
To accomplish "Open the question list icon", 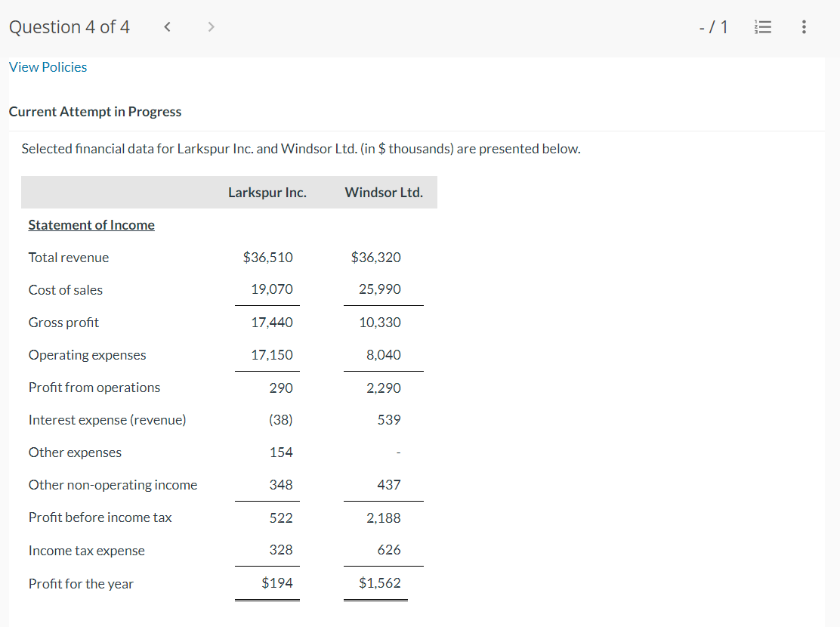I will (763, 26).
